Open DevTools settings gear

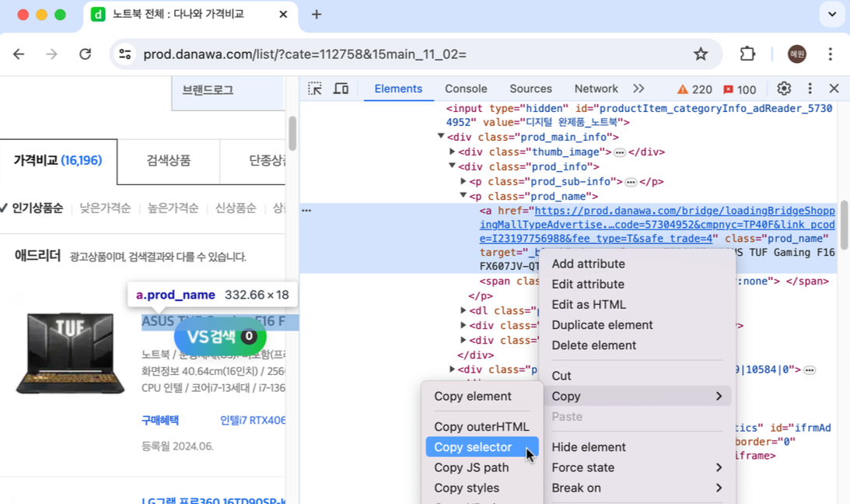coord(784,89)
